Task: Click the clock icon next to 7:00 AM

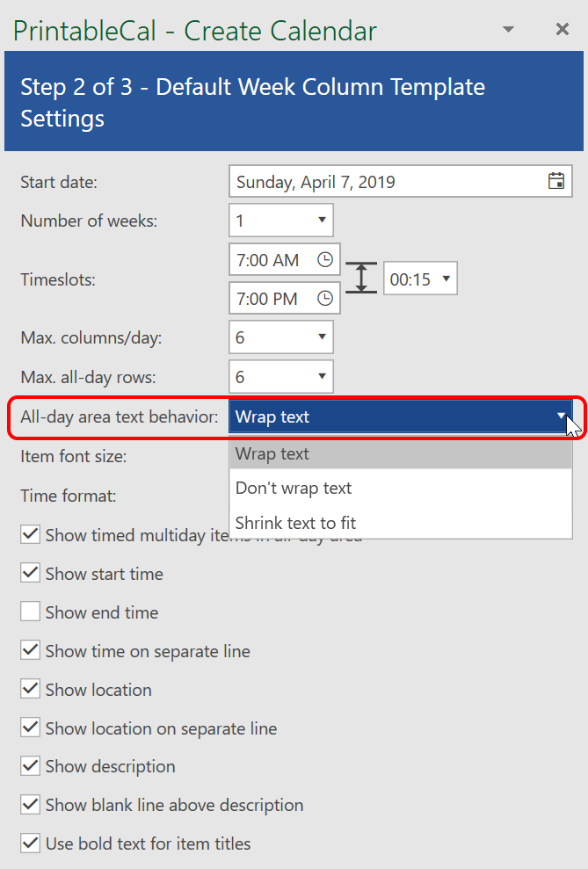Action: tap(325, 260)
